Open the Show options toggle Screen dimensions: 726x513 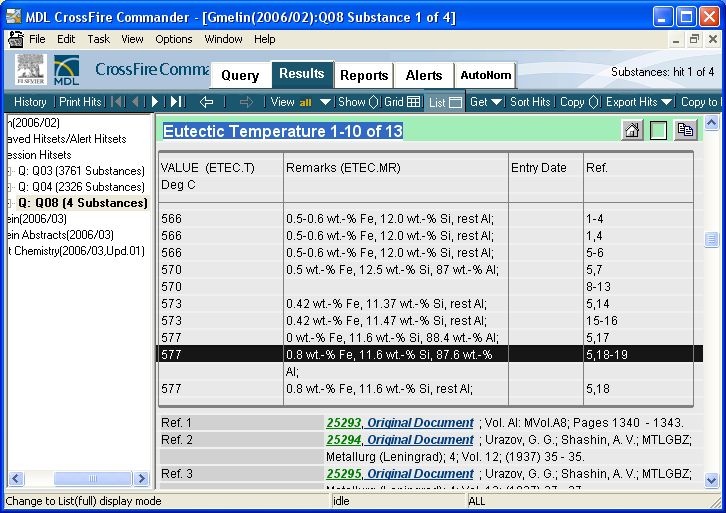358,102
